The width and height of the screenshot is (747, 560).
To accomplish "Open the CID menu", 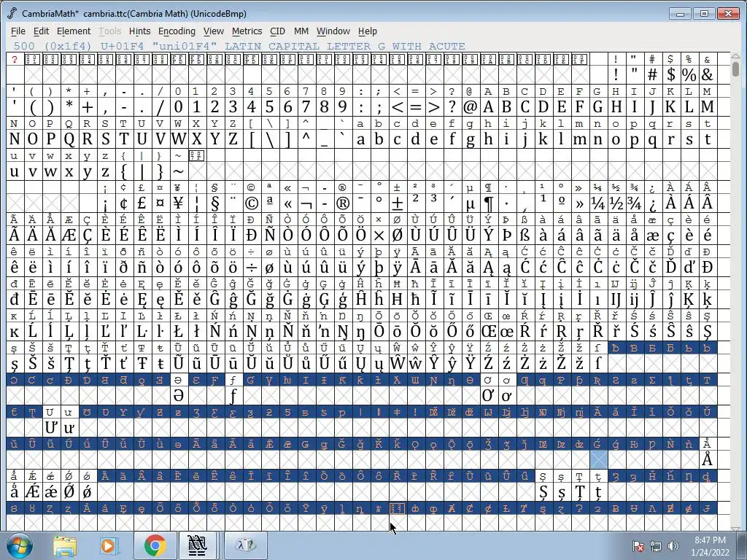I will 277,31.
